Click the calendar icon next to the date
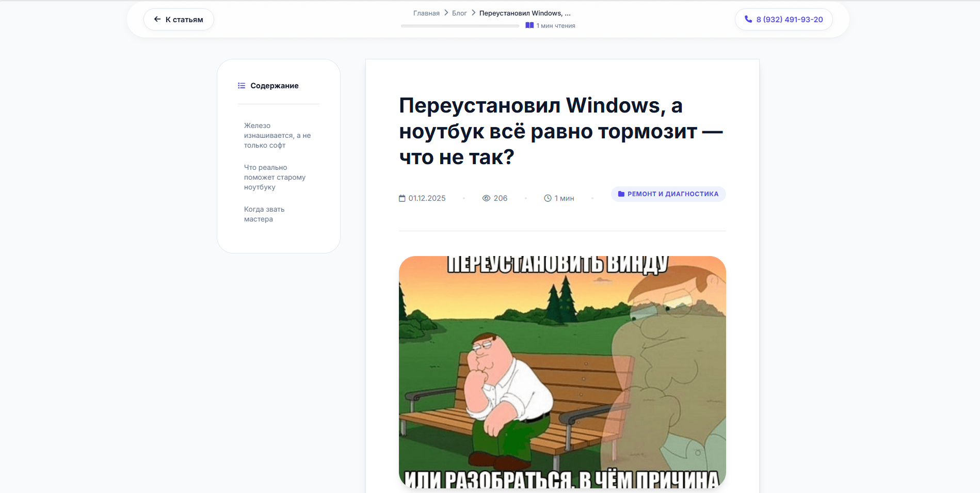980x493 pixels. (x=402, y=198)
